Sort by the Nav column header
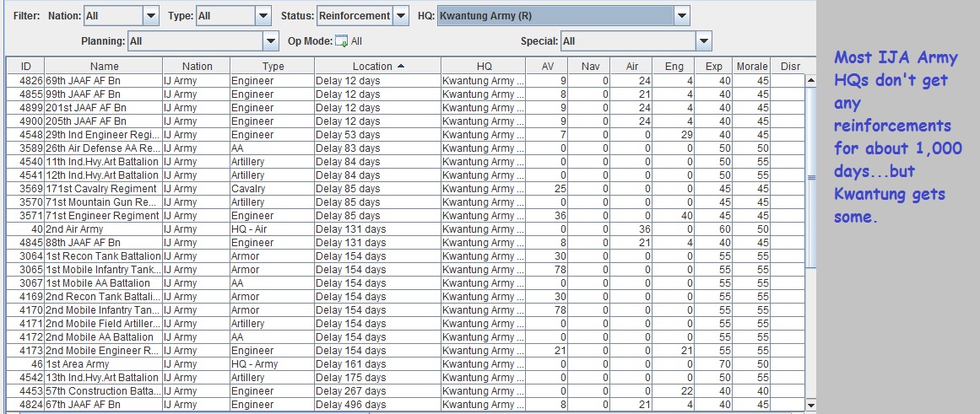The height and width of the screenshot is (414, 980). coord(589,67)
